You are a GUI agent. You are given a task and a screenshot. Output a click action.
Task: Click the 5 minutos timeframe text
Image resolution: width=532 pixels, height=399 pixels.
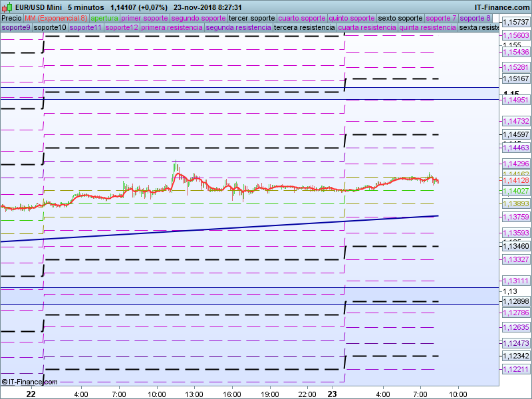coord(86,7)
